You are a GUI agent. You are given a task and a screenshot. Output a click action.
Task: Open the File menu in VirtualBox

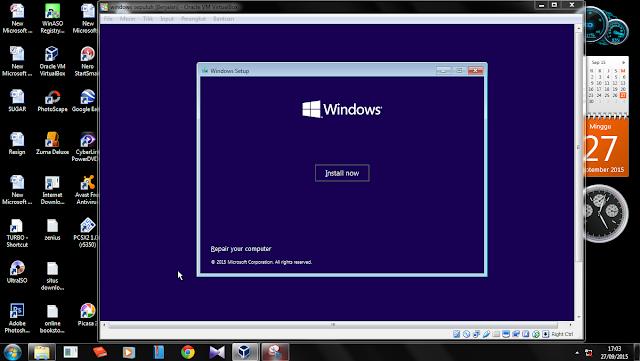(x=108, y=19)
